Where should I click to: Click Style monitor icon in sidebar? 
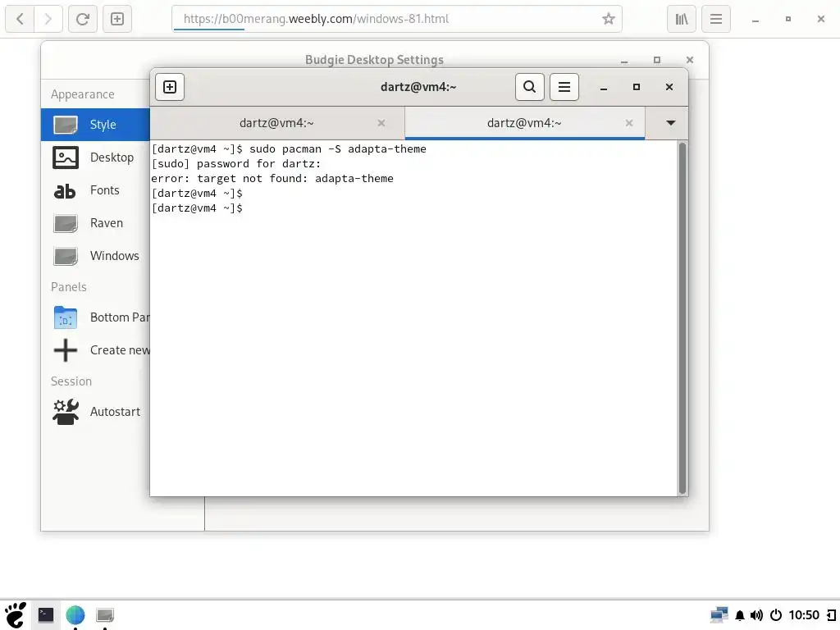[66, 125]
